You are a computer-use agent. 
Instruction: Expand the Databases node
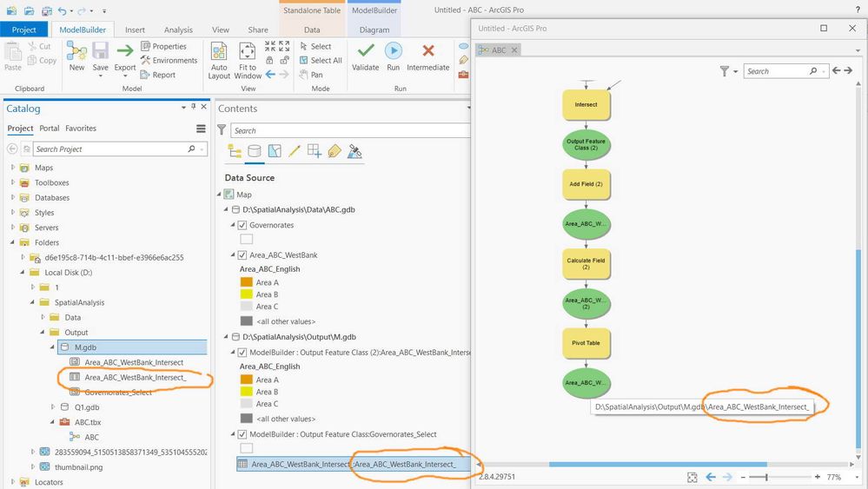coord(13,197)
